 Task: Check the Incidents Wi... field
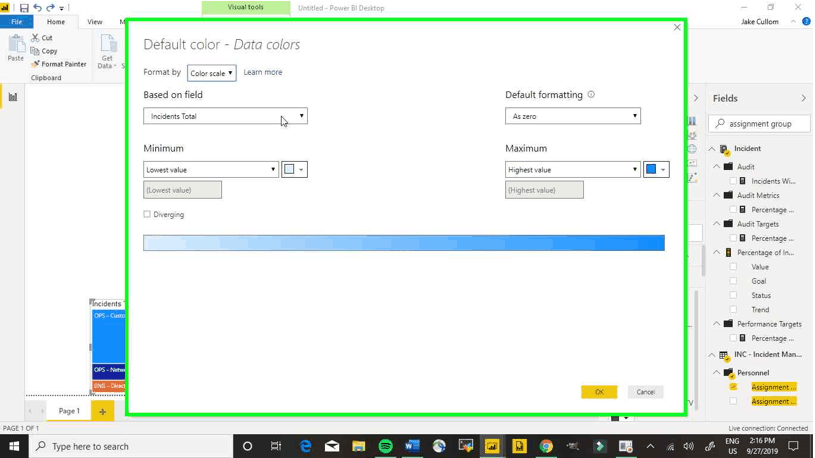(x=733, y=181)
